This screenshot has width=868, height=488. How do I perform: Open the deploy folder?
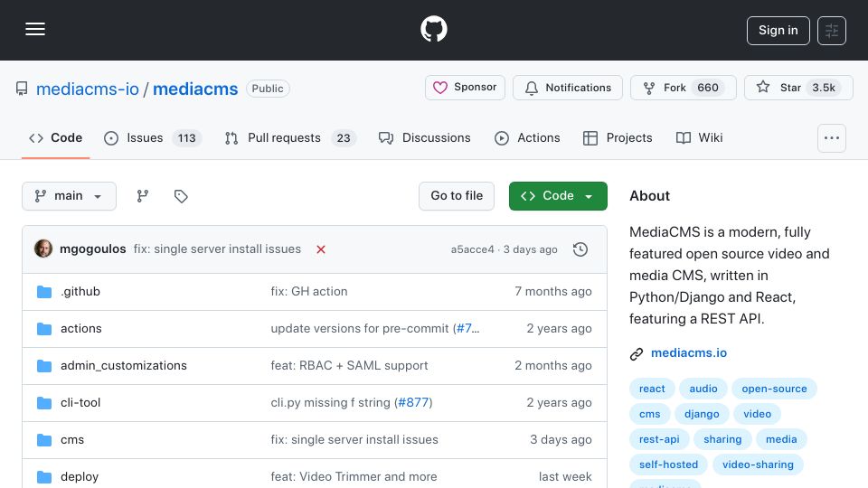pyautogui.click(x=80, y=477)
